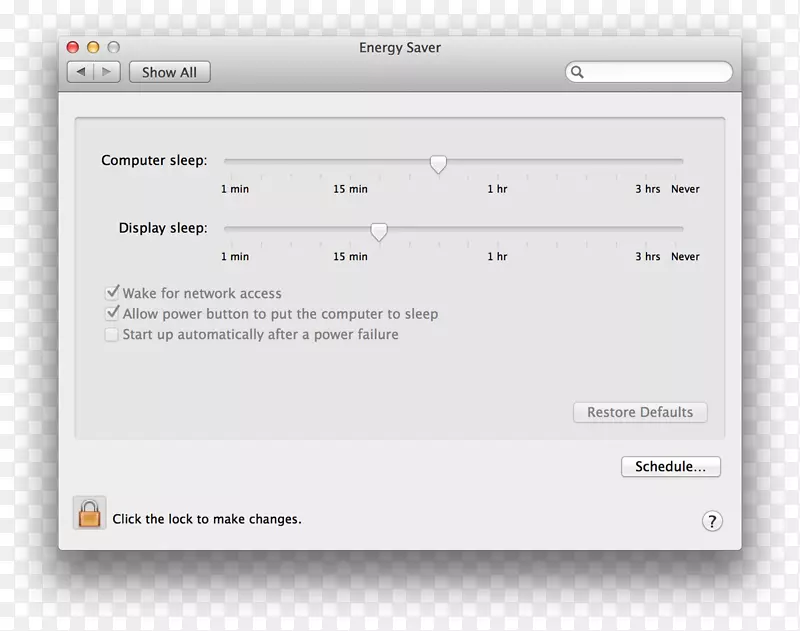Click the 15 min label under Computer sleep

349,189
